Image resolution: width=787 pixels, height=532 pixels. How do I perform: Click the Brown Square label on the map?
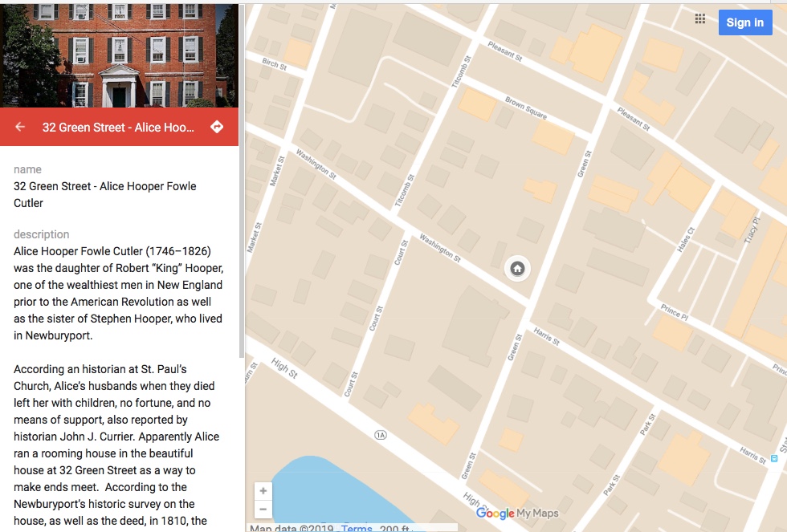[526, 109]
